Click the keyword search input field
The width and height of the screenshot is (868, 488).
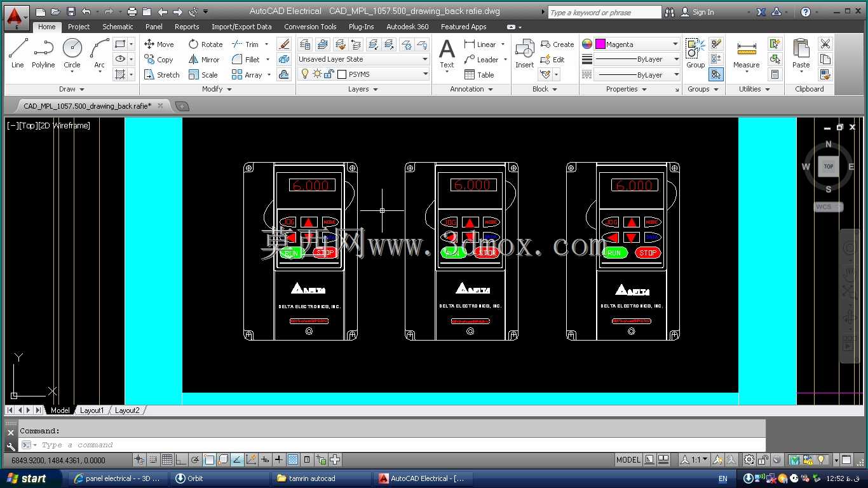(x=604, y=12)
